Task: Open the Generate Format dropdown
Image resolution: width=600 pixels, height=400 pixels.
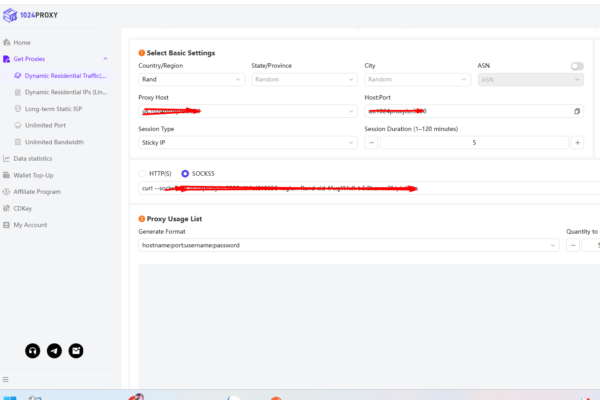Action: 347,244
